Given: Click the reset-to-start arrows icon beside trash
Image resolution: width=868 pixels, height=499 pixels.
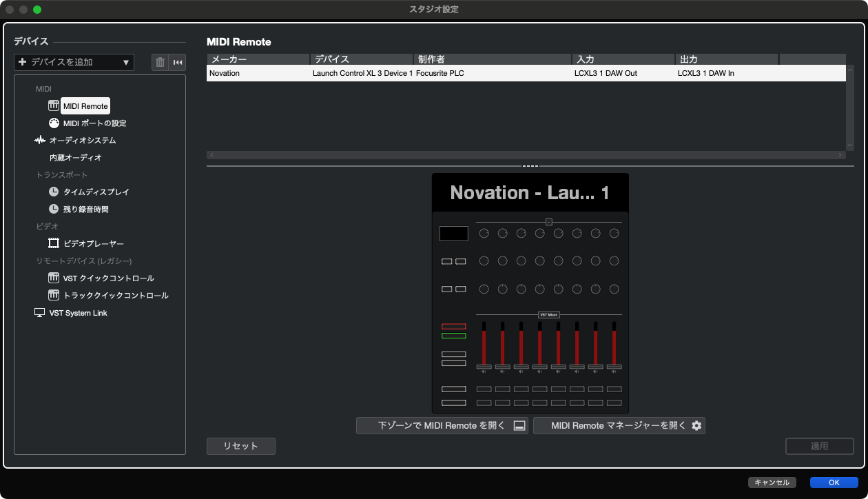Looking at the screenshot, I should click(x=178, y=63).
